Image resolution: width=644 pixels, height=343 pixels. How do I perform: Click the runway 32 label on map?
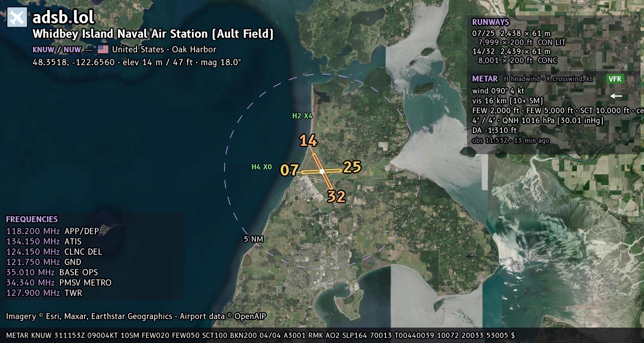tap(336, 196)
